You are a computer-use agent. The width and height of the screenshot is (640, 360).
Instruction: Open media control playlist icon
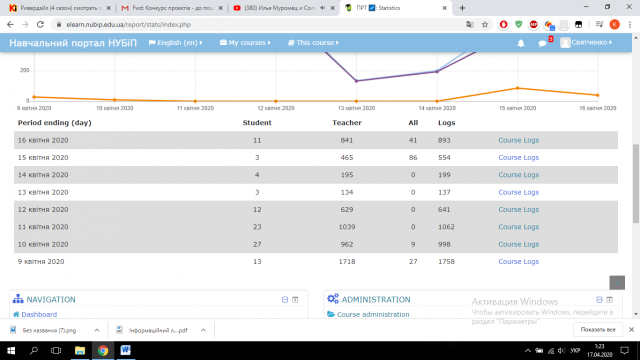[599, 24]
